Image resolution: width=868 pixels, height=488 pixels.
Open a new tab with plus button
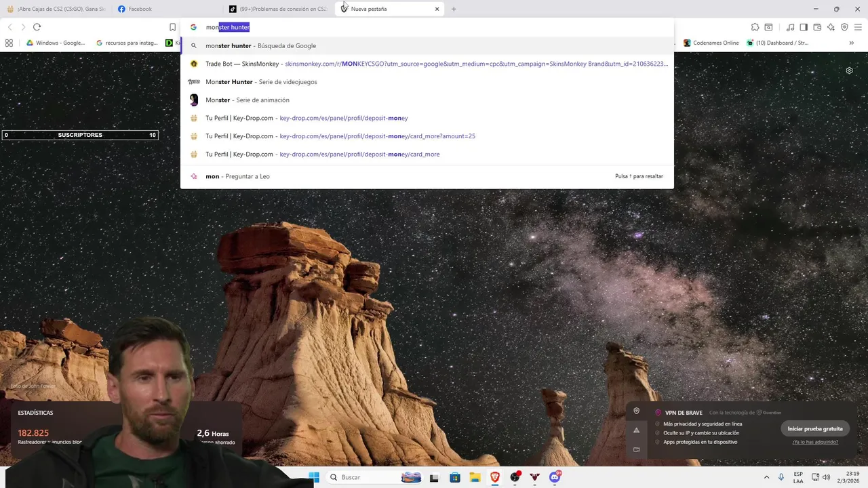pyautogui.click(x=454, y=9)
